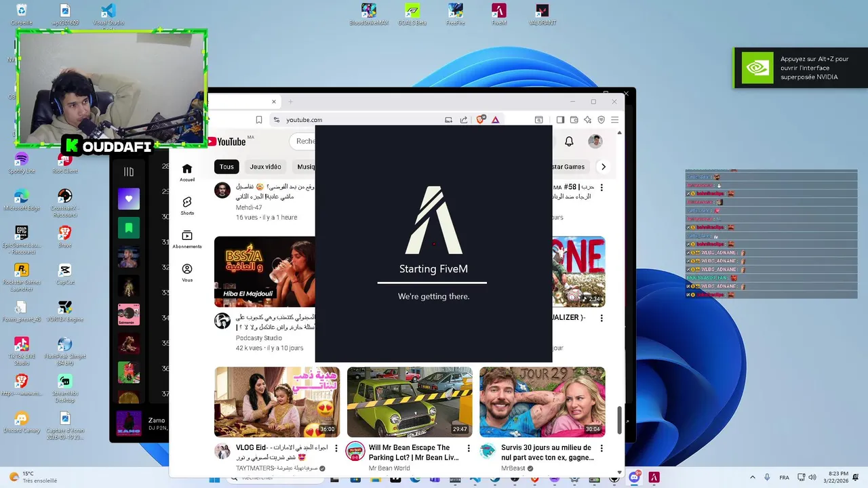Open the Streamlabs Desktop shortcut

pyautogui.click(x=65, y=388)
